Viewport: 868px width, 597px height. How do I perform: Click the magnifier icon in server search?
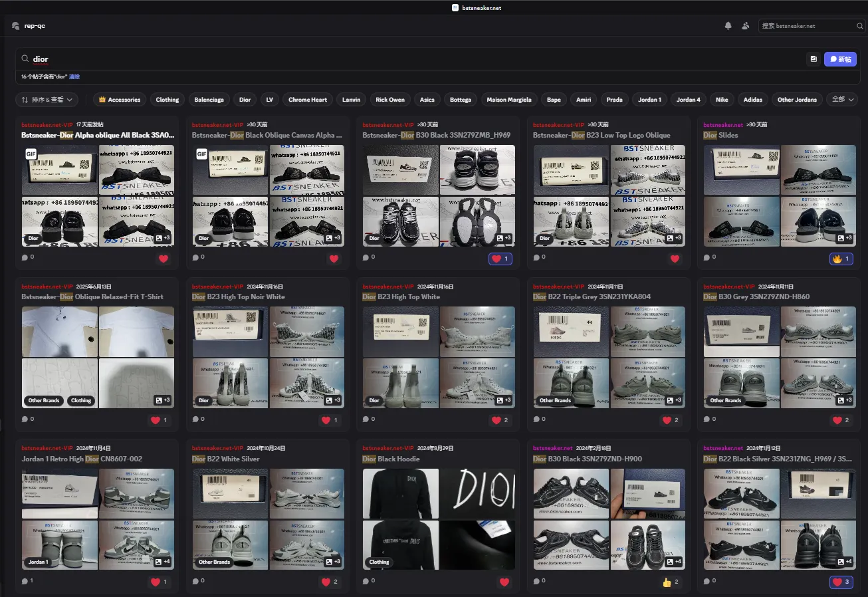pyautogui.click(x=861, y=26)
